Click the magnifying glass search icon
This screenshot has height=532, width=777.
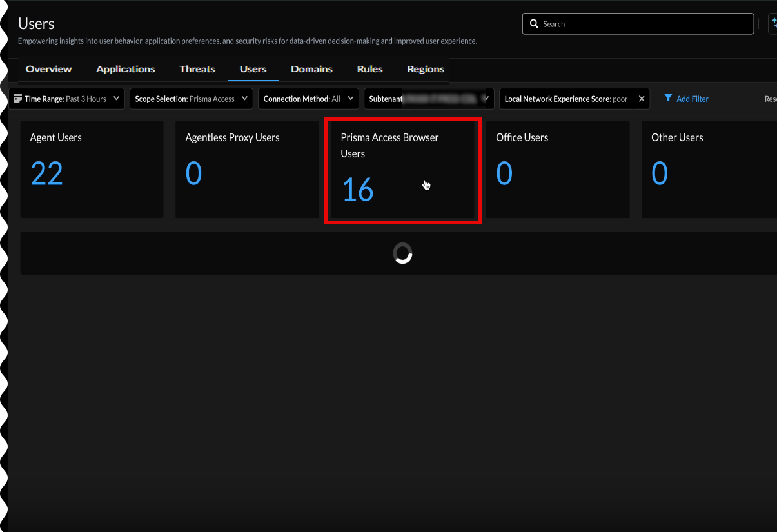(x=534, y=24)
